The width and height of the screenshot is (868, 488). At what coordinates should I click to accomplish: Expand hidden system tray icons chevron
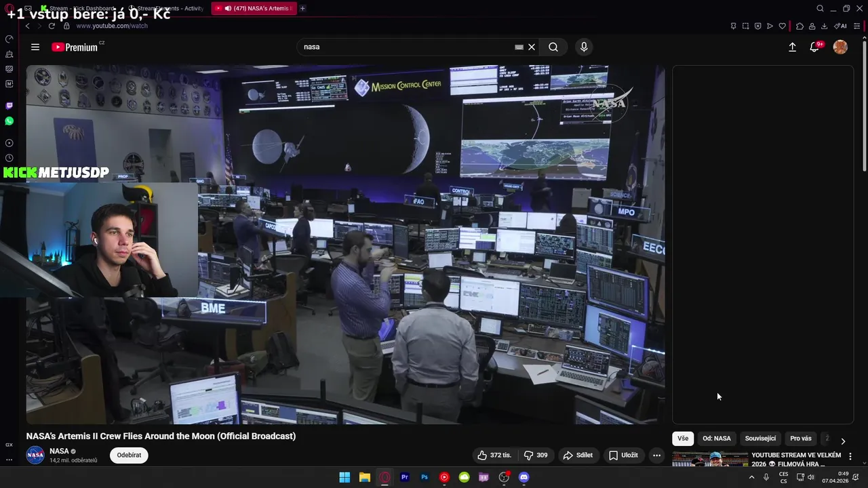pyautogui.click(x=751, y=477)
